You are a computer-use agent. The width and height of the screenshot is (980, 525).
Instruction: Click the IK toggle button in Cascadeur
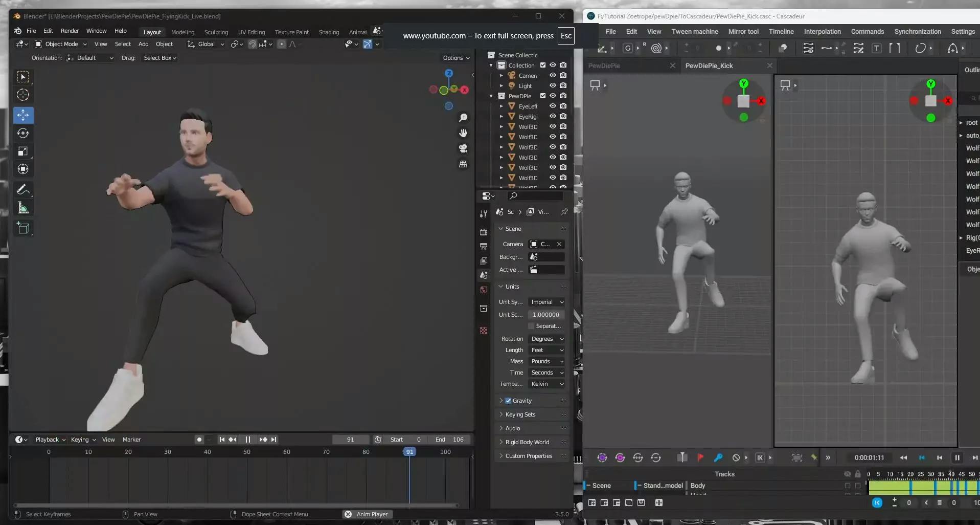pos(760,457)
